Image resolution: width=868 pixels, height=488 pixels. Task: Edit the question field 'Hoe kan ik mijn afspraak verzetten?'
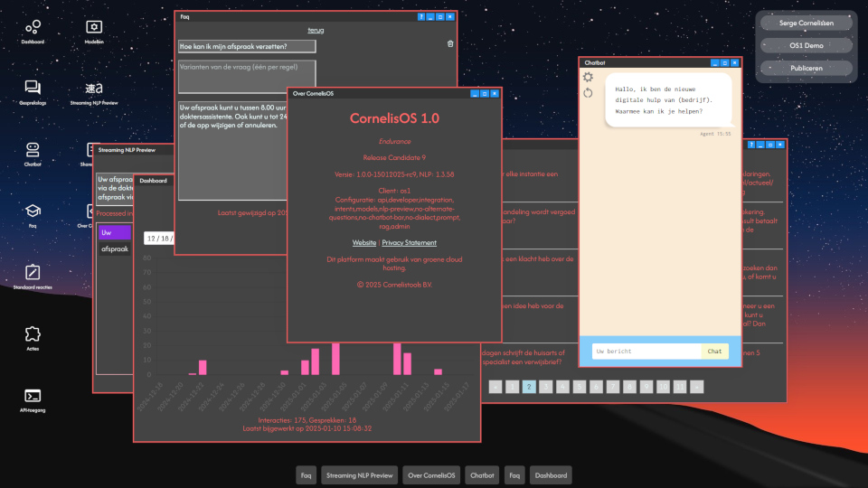[247, 46]
